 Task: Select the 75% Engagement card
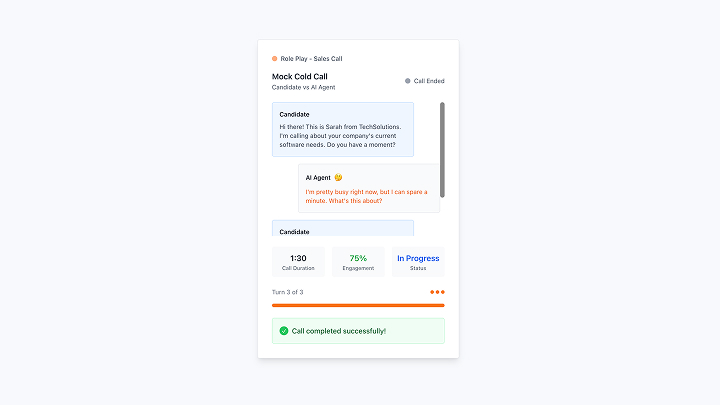pyautogui.click(x=358, y=262)
